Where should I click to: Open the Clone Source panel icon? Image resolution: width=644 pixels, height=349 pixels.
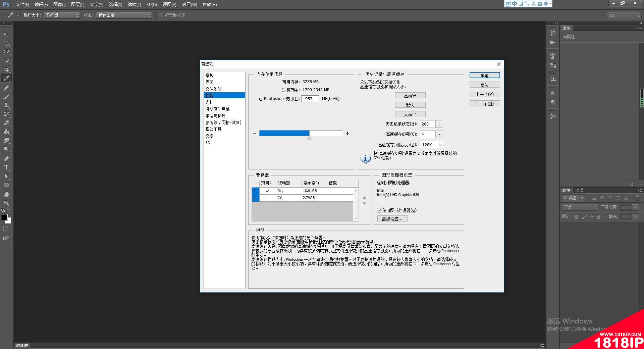pos(553,79)
